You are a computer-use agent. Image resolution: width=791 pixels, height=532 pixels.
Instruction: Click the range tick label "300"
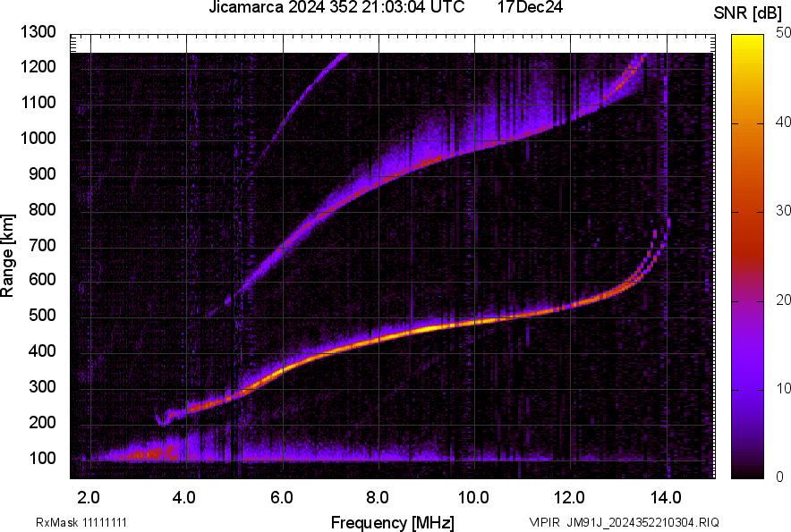tap(42, 387)
